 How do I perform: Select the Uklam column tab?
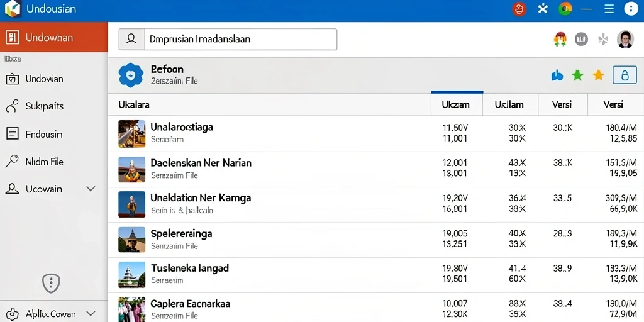click(x=509, y=104)
